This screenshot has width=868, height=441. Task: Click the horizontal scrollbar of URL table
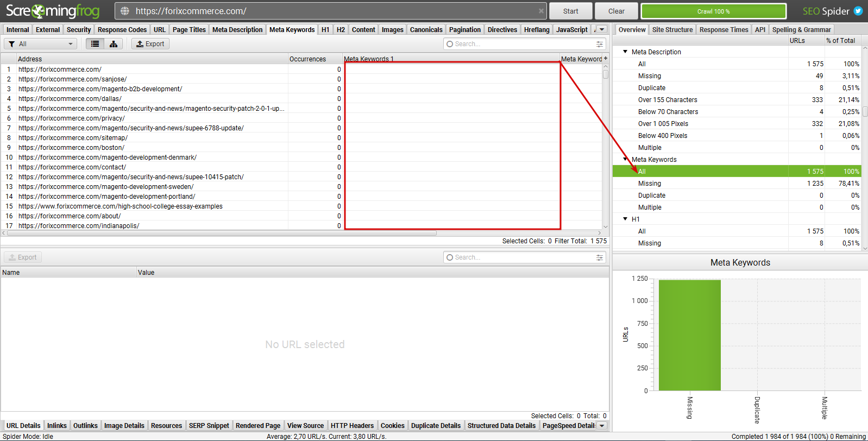tap(222, 233)
